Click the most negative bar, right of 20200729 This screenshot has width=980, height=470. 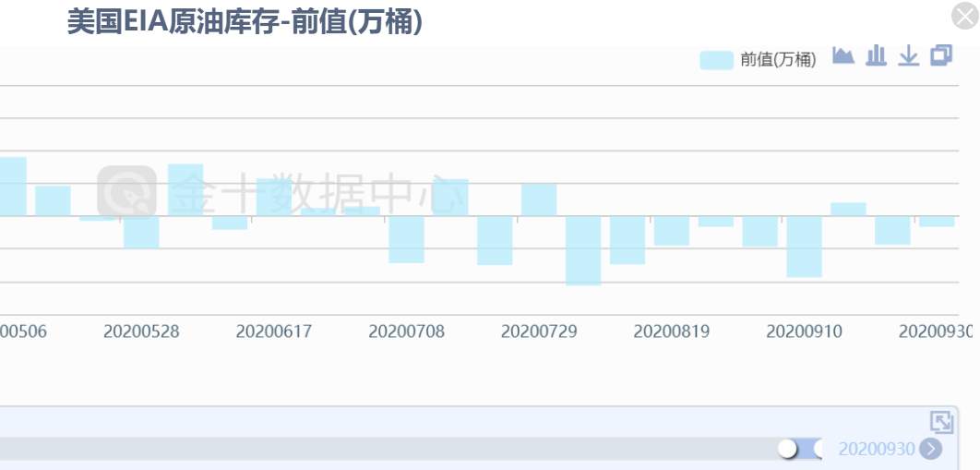[583, 250]
